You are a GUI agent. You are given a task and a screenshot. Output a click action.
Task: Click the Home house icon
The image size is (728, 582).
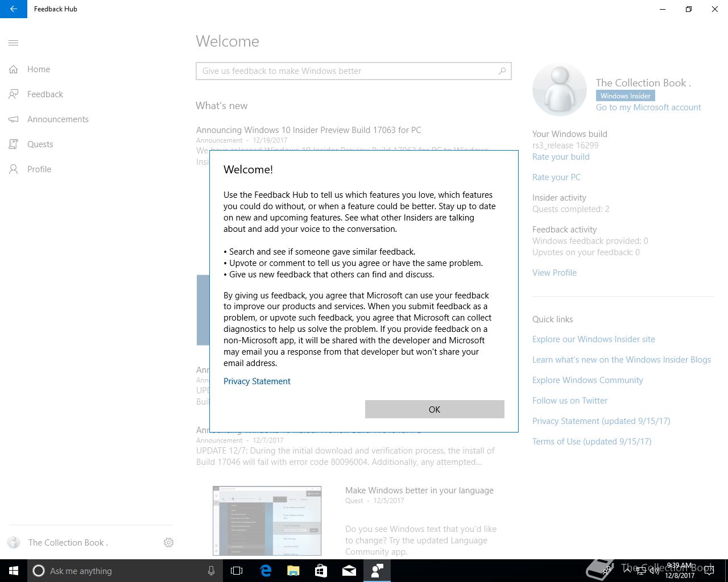[x=14, y=69]
